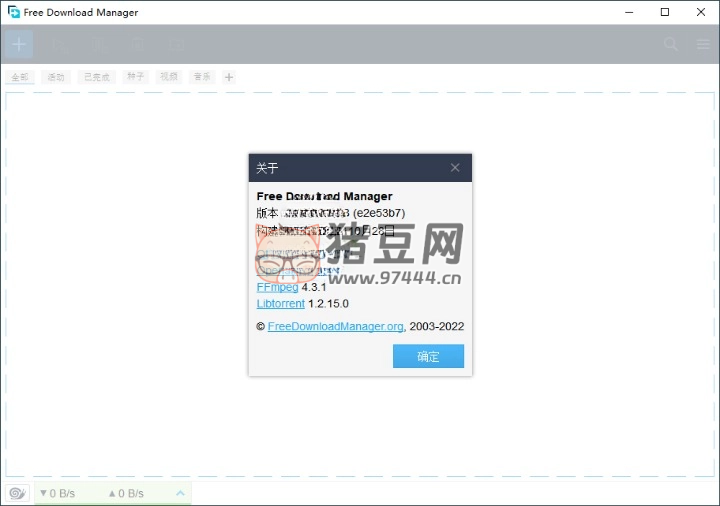Select the 全部 filter tab
The width and height of the screenshot is (720, 506).
19,77
